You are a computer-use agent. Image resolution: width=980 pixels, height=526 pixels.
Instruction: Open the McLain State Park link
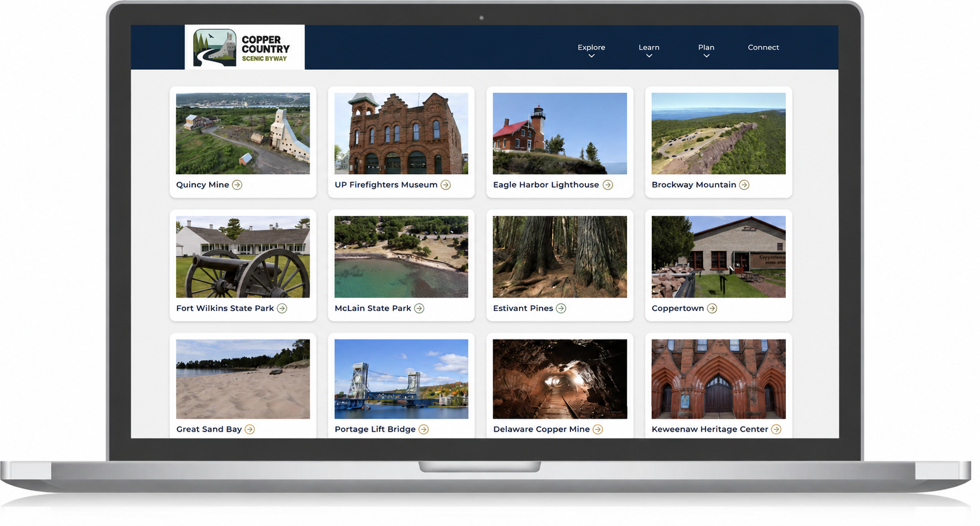tap(373, 309)
